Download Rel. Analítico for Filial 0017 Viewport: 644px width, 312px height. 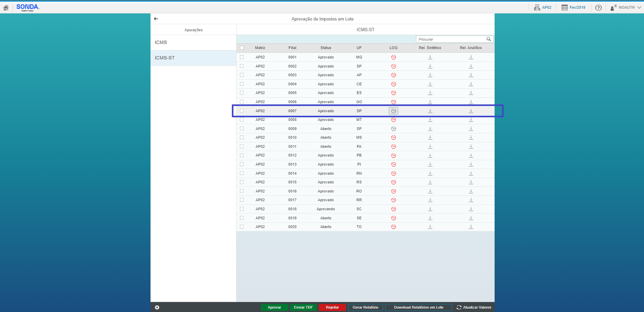coord(471,200)
